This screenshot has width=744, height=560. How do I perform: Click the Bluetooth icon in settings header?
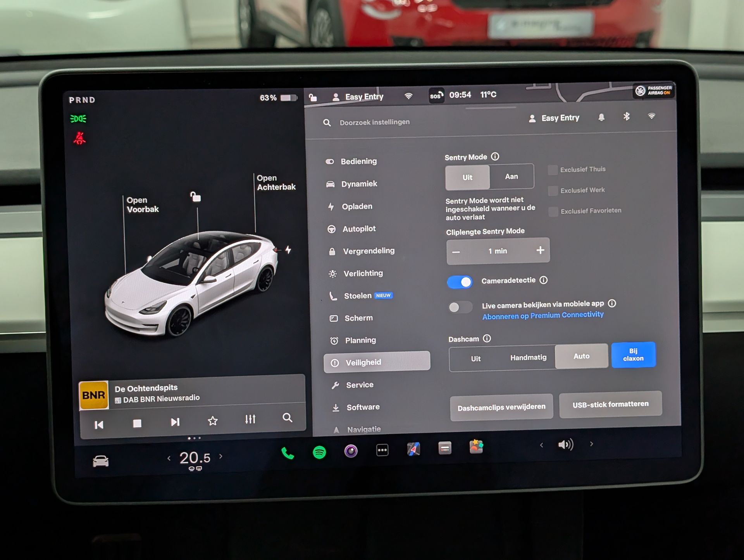[x=626, y=116]
